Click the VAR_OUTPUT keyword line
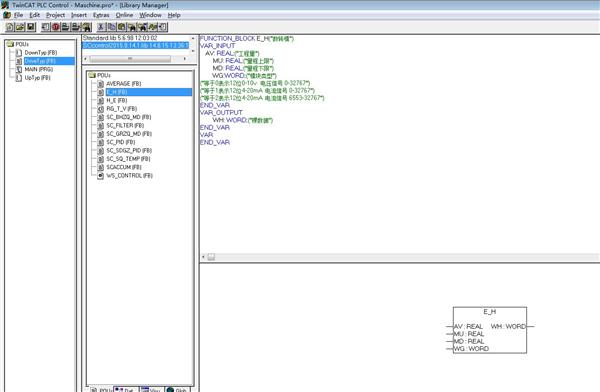 (221, 113)
